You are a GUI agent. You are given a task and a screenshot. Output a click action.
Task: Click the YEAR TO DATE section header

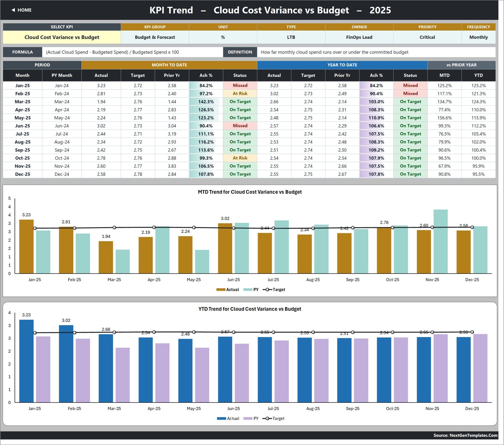point(342,65)
